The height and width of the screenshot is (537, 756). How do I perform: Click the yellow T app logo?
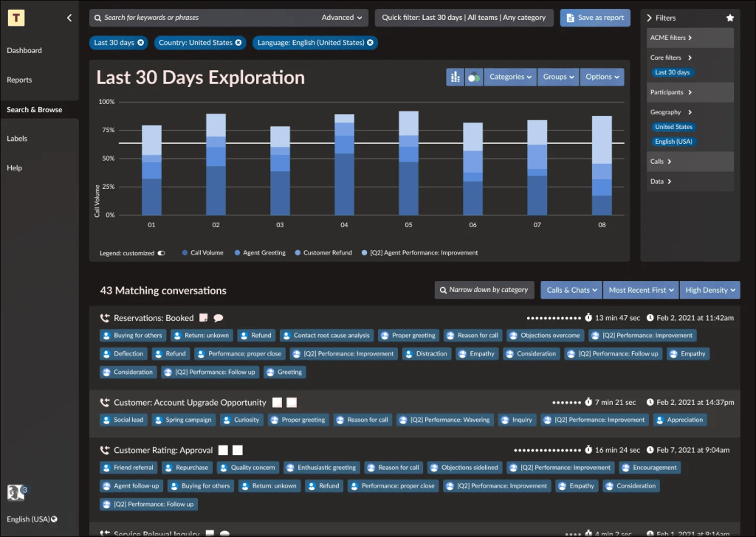click(x=16, y=18)
